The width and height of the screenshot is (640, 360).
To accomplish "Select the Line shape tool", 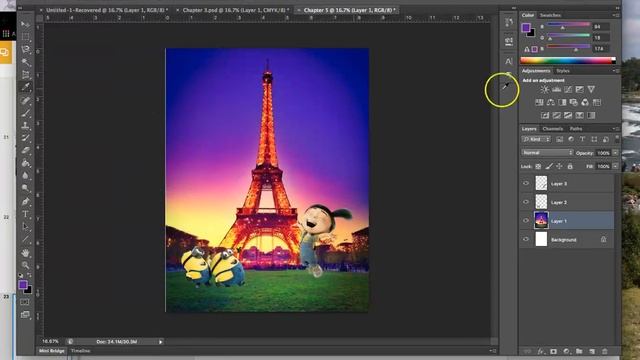I will click(x=25, y=239).
